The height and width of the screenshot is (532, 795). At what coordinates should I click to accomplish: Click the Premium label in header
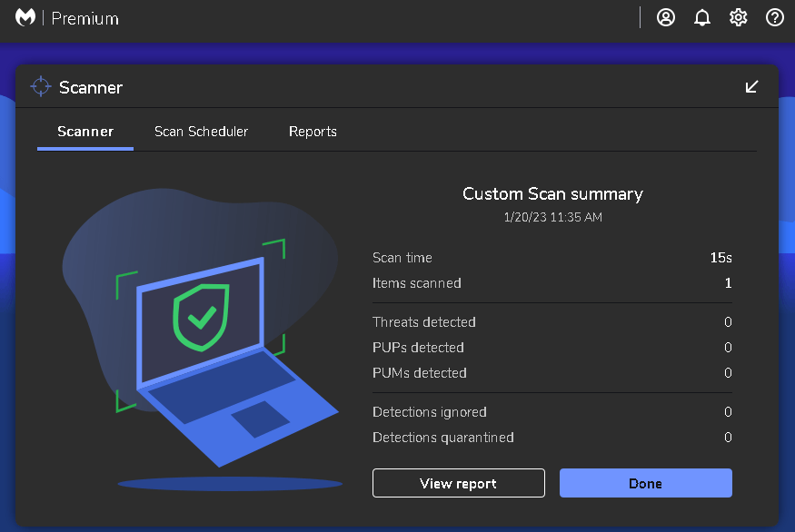coord(85,19)
